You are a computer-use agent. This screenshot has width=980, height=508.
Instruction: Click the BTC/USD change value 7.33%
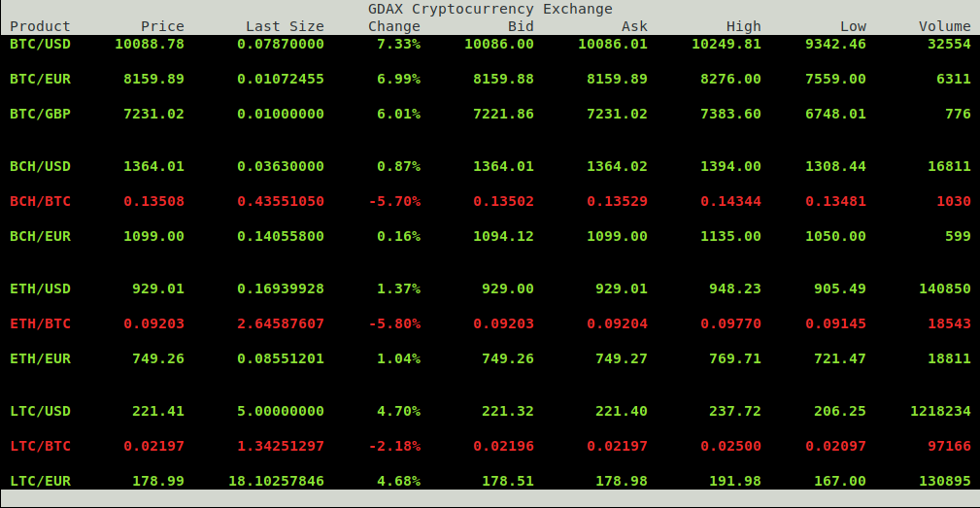click(399, 44)
